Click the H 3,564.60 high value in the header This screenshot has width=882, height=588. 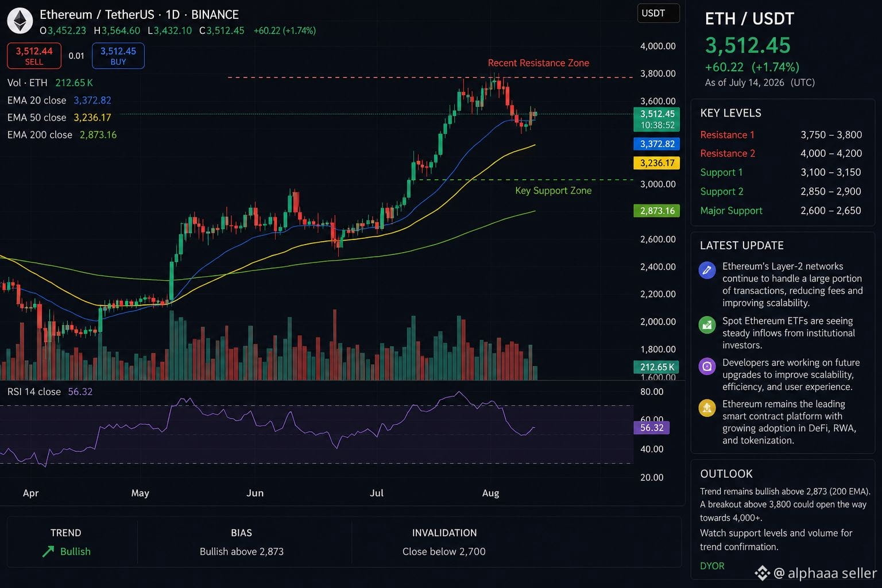coord(117,30)
